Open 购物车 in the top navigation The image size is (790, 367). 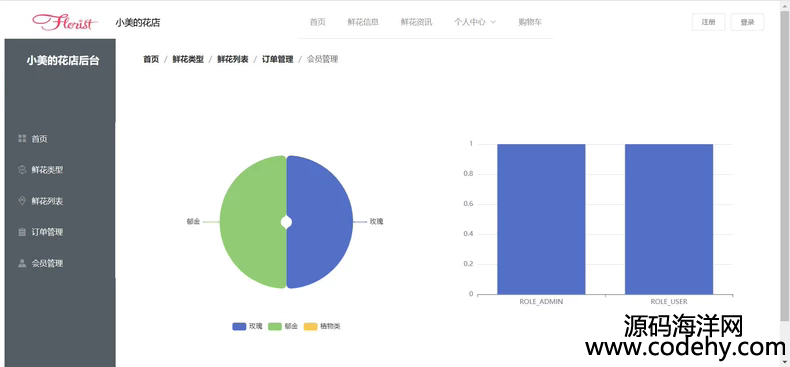530,22
